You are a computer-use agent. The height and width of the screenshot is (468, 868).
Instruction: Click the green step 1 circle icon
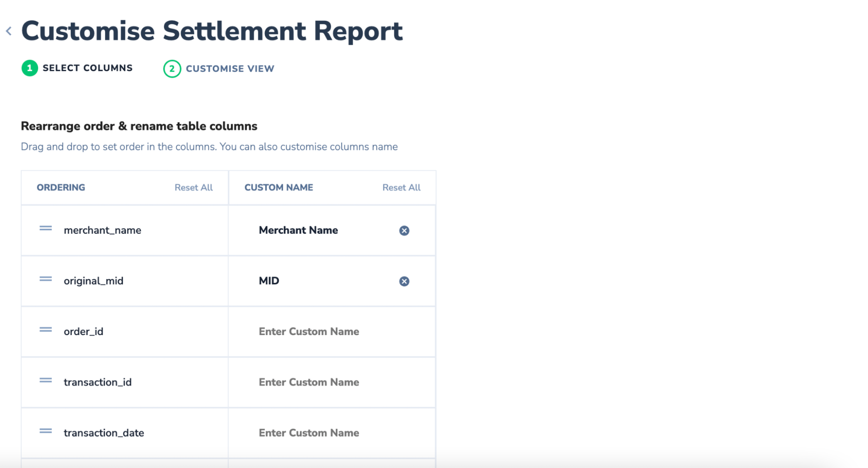(x=30, y=68)
